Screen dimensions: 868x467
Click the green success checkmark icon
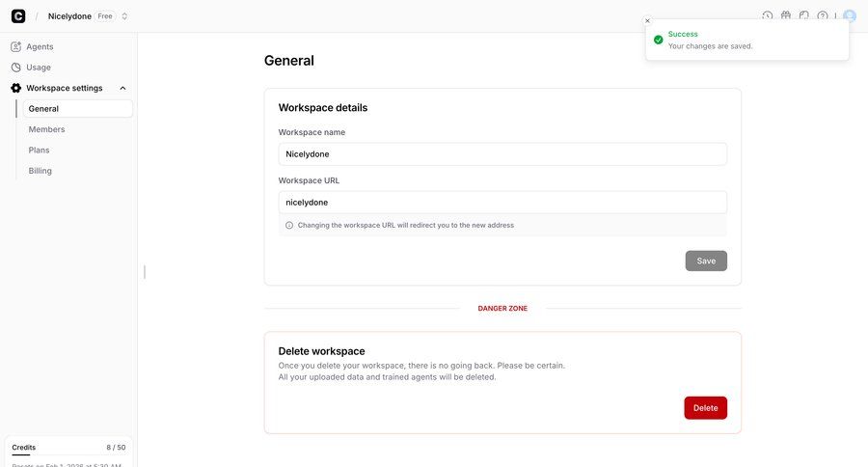pyautogui.click(x=658, y=40)
